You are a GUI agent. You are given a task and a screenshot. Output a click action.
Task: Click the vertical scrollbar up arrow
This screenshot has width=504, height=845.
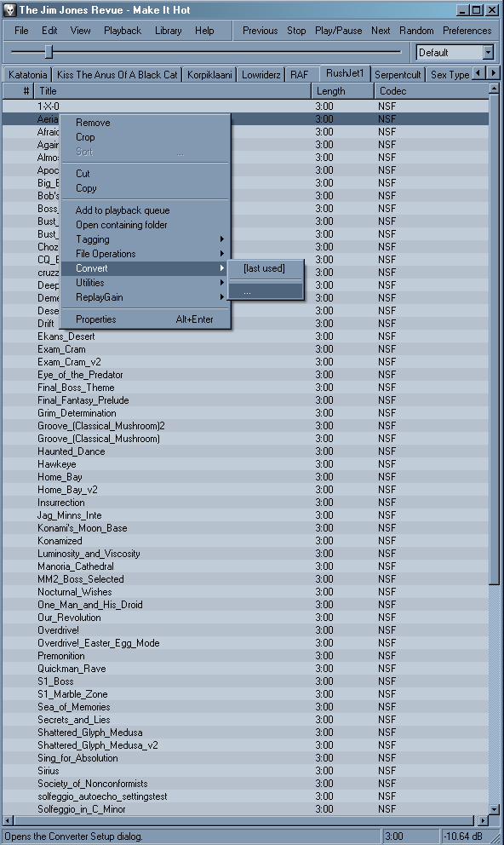(x=494, y=89)
